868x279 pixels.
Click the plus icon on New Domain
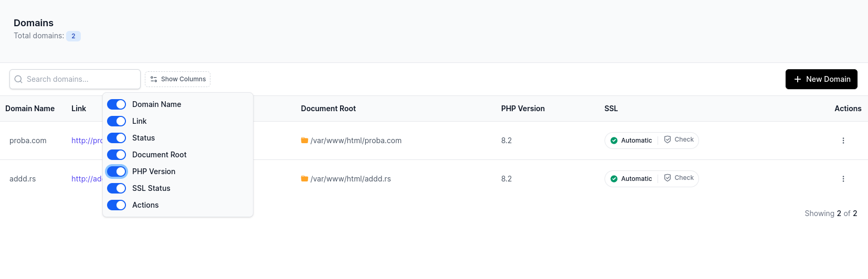click(798, 79)
